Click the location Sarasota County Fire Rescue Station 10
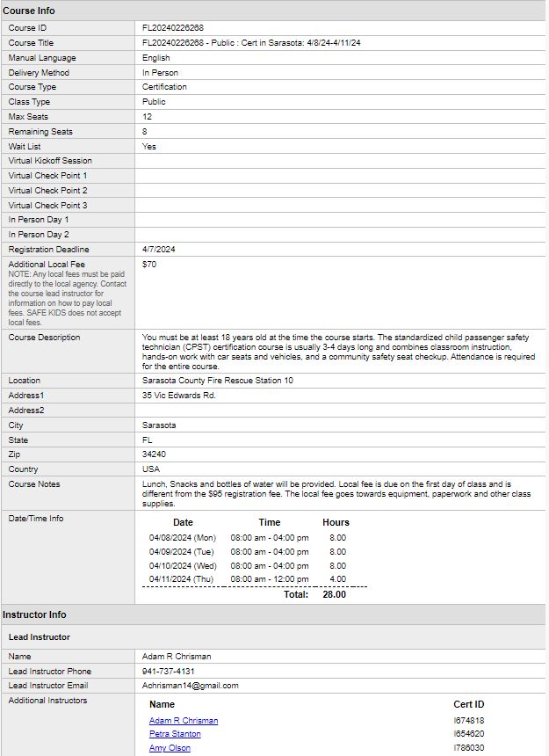Image resolution: width=549 pixels, height=756 pixels. pos(218,381)
